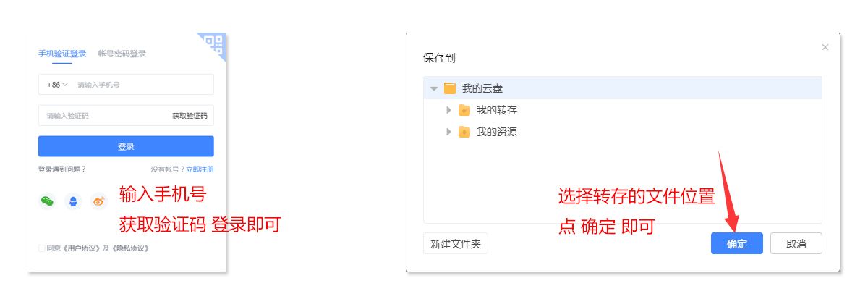Collapse the 我的云盘 tree node
868x307 pixels.
[x=434, y=88]
